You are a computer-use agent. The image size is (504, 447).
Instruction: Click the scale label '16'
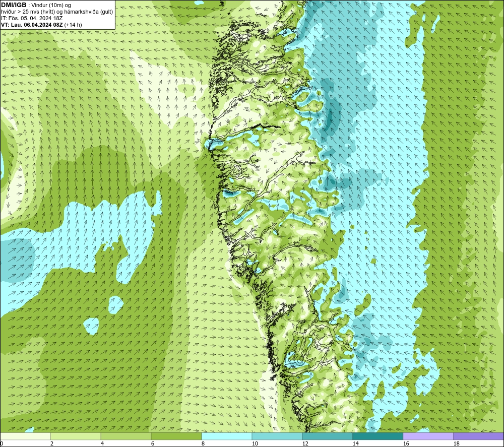click(x=406, y=444)
